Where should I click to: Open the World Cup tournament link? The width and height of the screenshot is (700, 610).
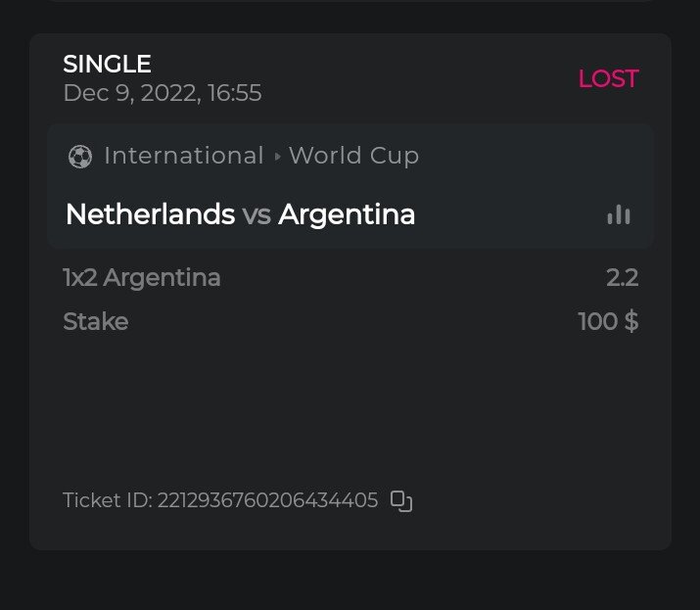click(x=353, y=156)
